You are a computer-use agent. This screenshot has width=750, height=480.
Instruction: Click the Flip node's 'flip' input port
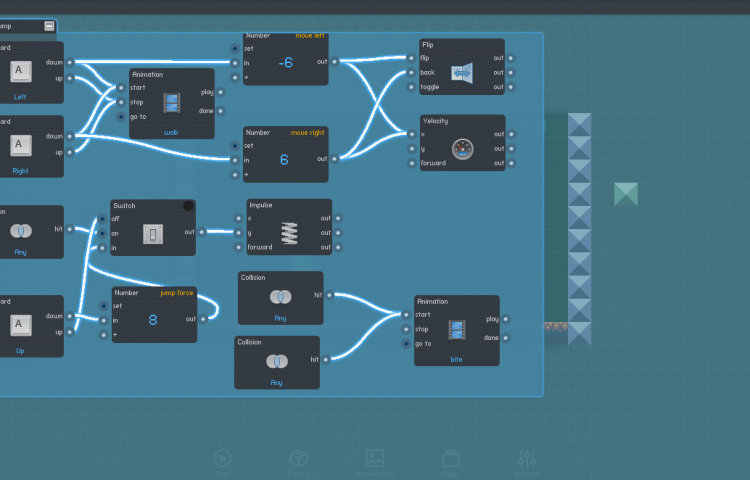[x=411, y=58]
